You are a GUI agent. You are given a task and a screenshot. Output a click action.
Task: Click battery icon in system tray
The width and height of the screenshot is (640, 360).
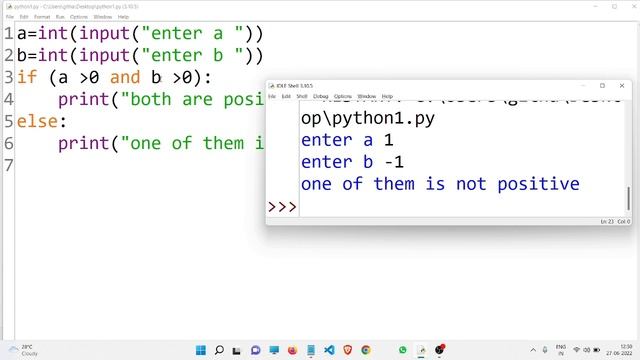tap(596, 350)
